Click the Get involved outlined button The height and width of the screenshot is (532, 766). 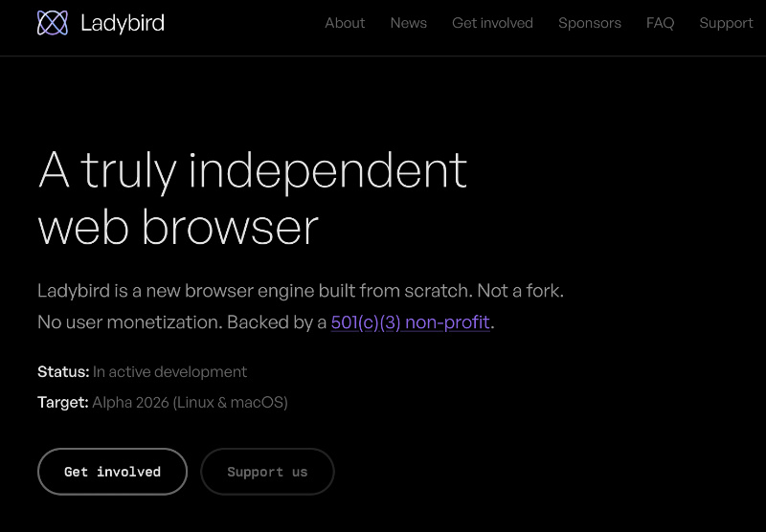click(x=112, y=472)
